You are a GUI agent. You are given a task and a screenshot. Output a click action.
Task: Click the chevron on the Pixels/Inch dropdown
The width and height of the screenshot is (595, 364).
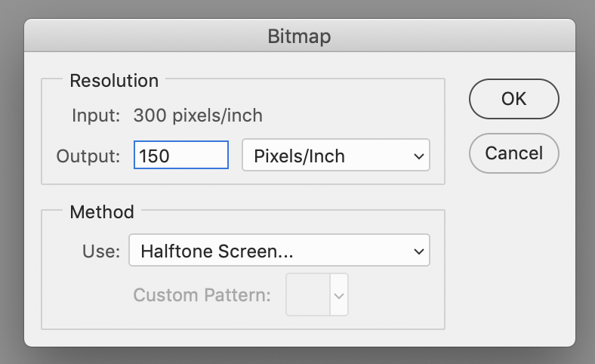coord(419,156)
